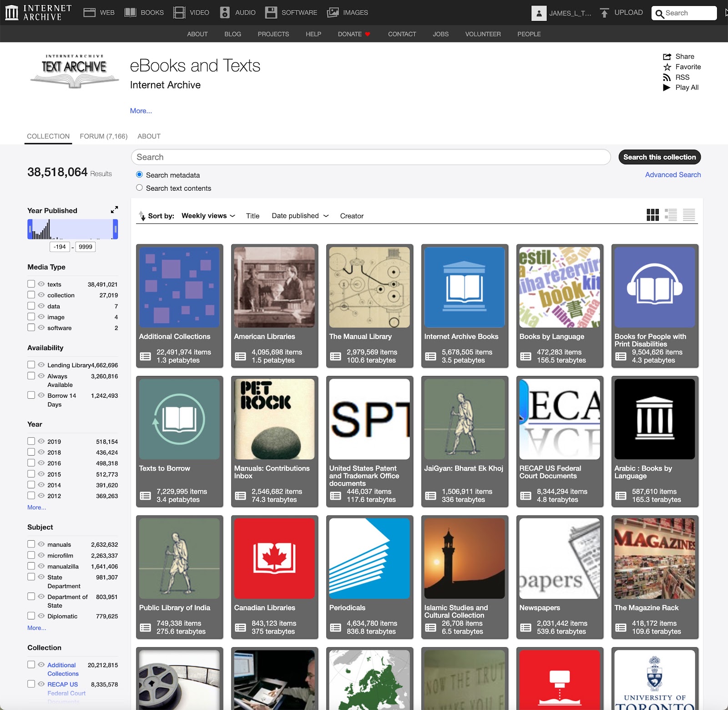This screenshot has width=728, height=710.
Task: Check the Always Available checkbox
Action: [31, 375]
